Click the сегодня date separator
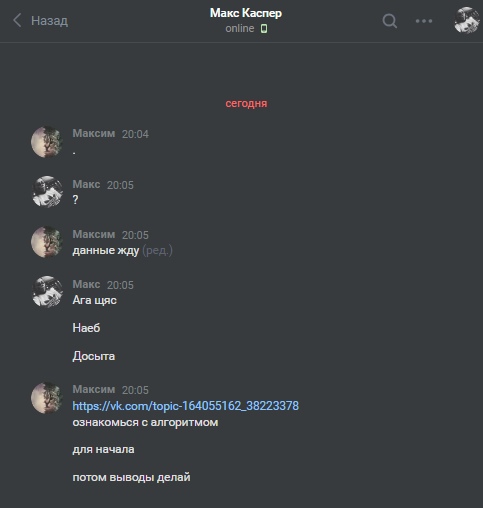 246,103
